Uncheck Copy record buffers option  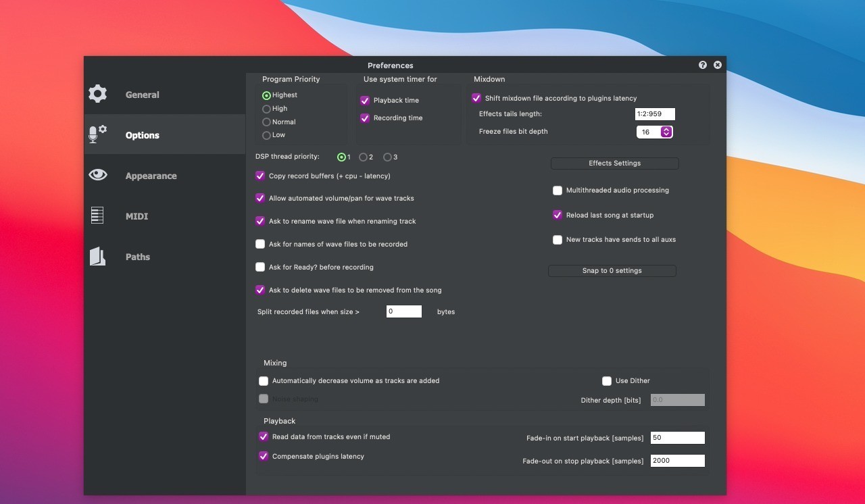pyautogui.click(x=260, y=176)
